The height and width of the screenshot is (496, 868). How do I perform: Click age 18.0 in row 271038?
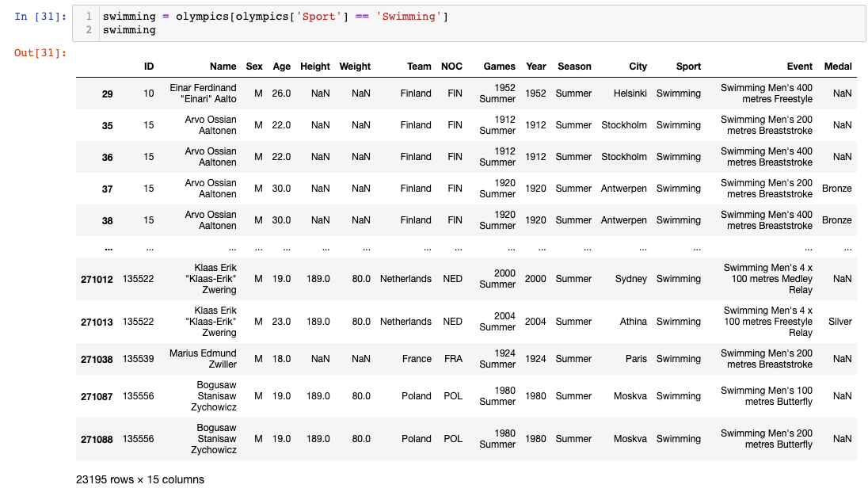point(281,359)
